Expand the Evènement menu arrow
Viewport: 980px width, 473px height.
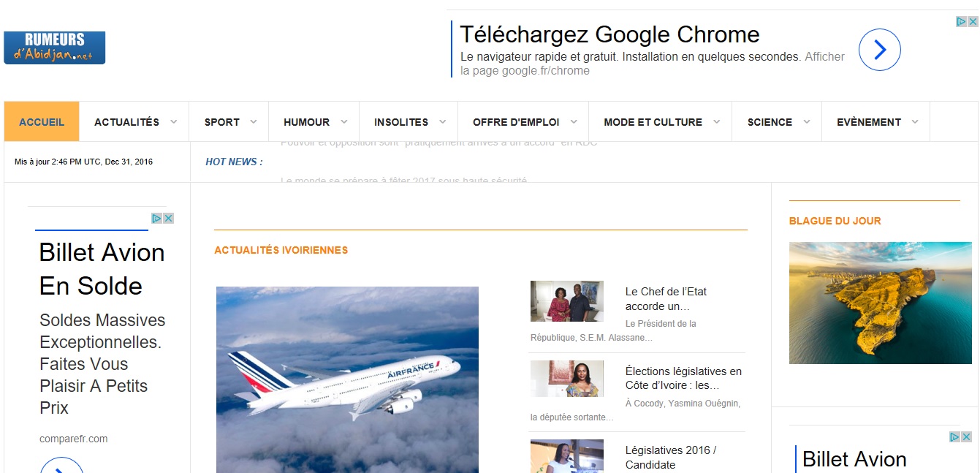click(x=915, y=122)
